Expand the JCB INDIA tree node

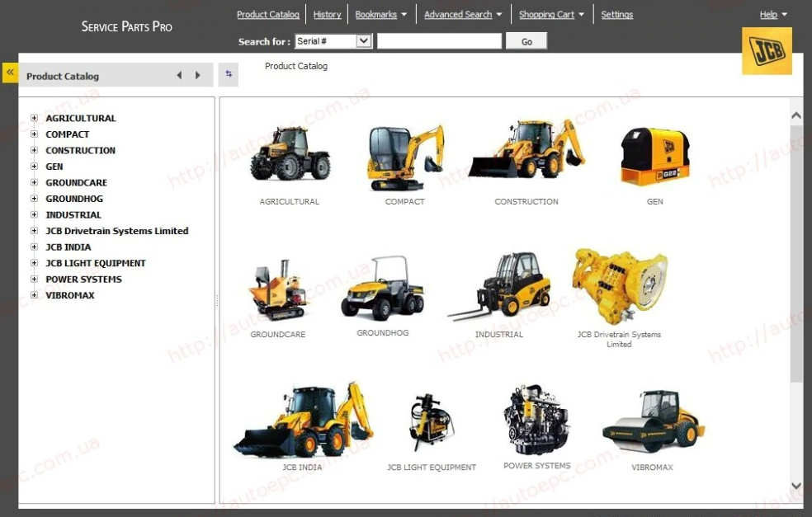pos(34,247)
